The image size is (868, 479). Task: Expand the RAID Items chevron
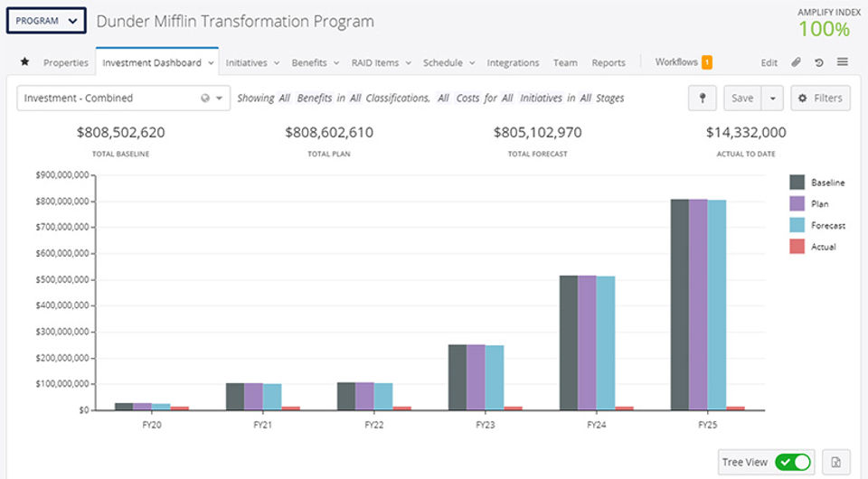408,63
